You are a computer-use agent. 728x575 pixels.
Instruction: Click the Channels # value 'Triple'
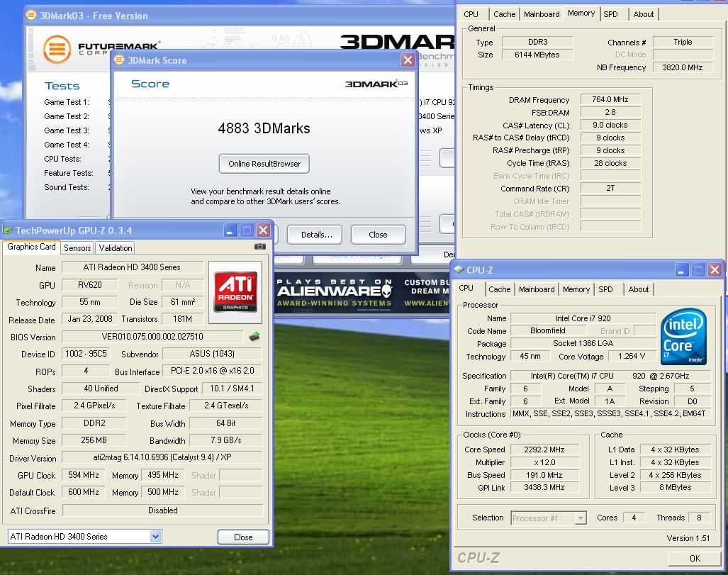683,42
